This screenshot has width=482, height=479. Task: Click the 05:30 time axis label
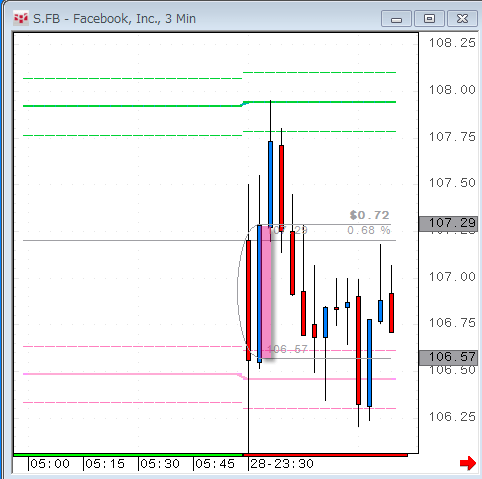point(160,464)
